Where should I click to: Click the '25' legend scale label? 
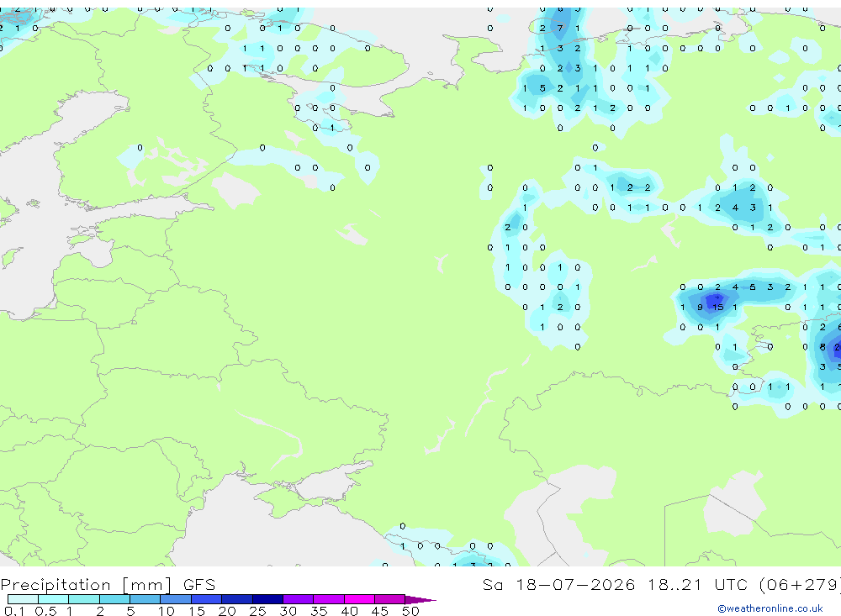click(257, 611)
